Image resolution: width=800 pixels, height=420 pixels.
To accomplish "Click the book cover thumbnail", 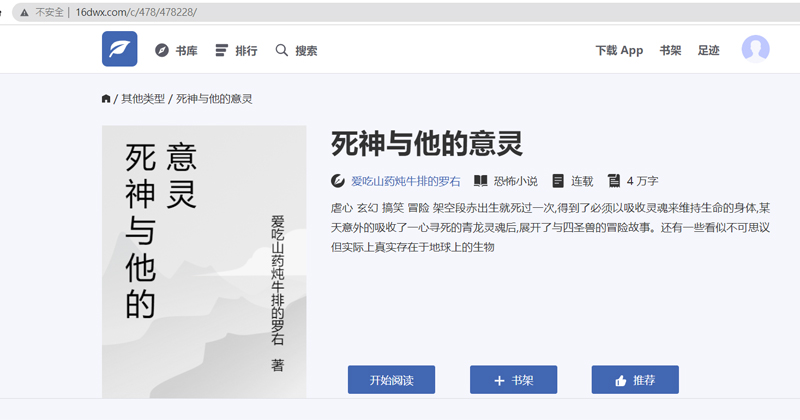I will click(x=204, y=261).
